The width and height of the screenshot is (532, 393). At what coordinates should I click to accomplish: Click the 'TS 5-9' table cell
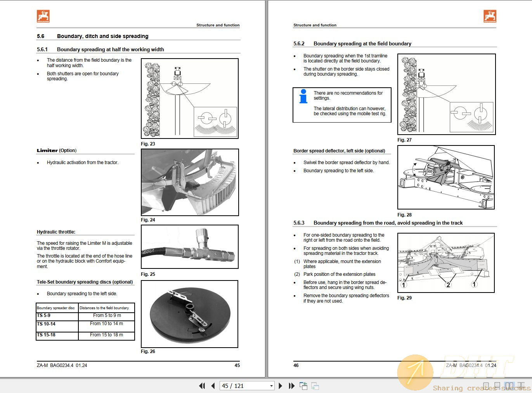[57, 316]
